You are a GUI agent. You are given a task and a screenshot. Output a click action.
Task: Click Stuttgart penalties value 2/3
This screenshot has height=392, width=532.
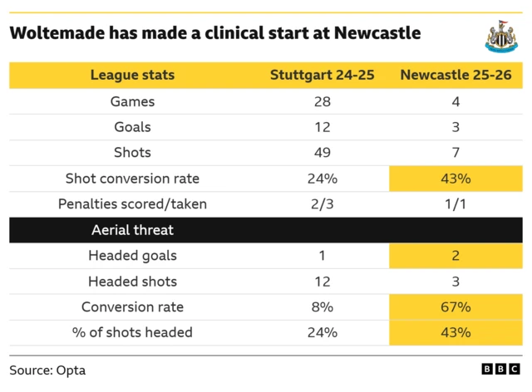(323, 204)
